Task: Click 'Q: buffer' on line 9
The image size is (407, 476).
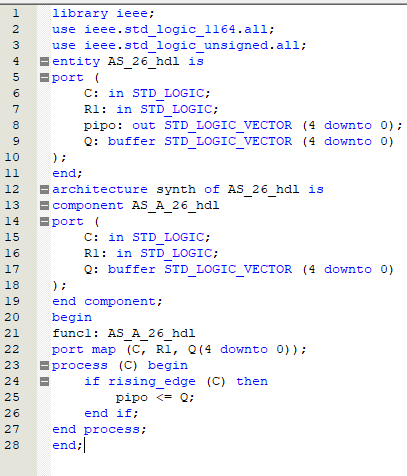Action: [120, 142]
